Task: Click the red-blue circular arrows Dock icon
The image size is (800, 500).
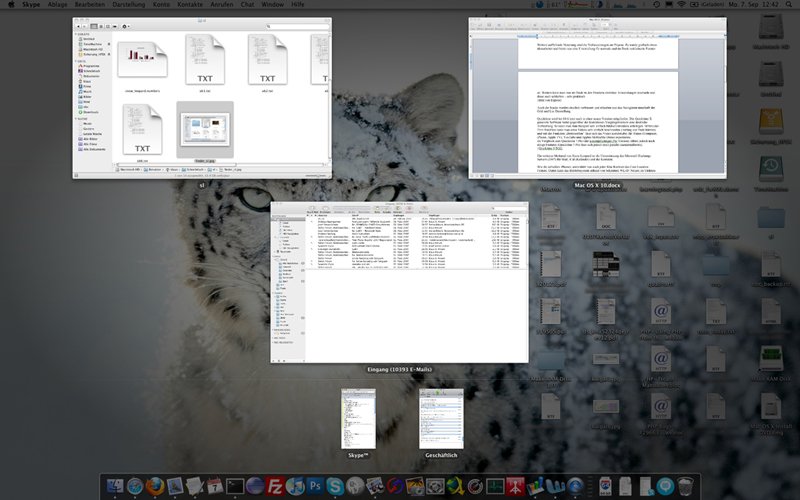Action: (x=395, y=486)
